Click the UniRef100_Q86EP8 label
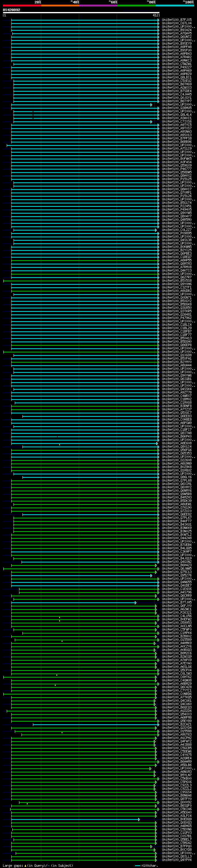 [x=177, y=345]
